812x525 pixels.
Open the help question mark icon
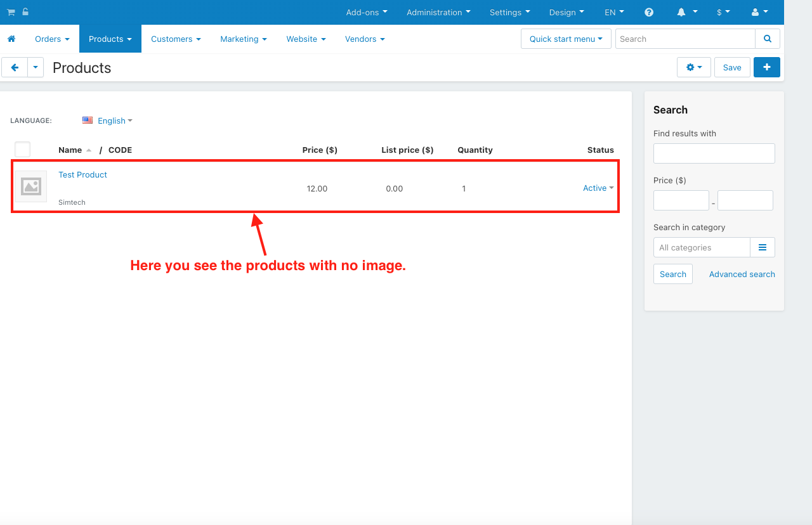pos(649,12)
